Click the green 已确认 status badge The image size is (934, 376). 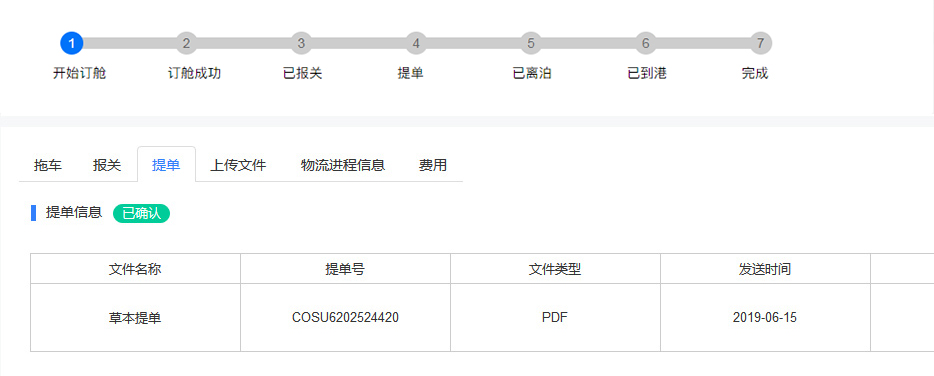pyautogui.click(x=141, y=213)
